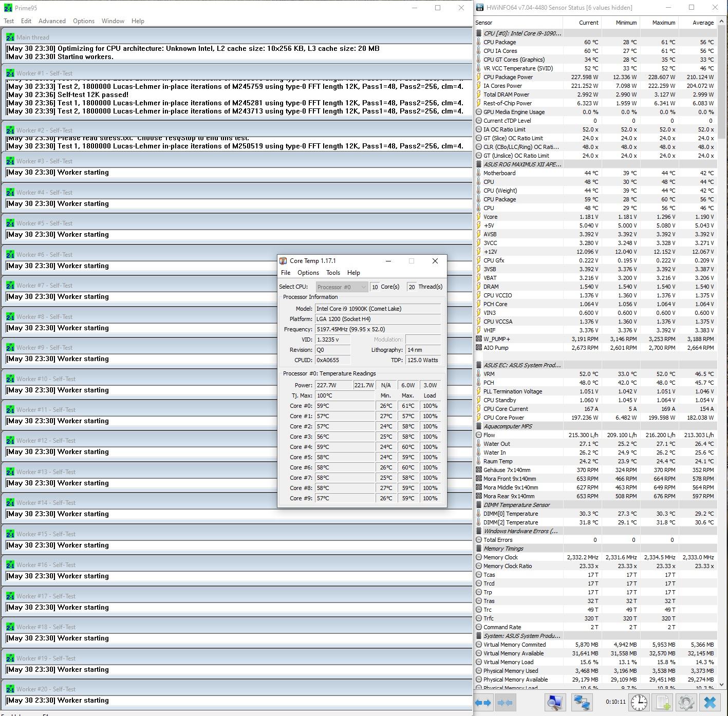Click the icon of Worker #1 - Self-Test window
This screenshot has width=728, height=716.
click(x=10, y=73)
